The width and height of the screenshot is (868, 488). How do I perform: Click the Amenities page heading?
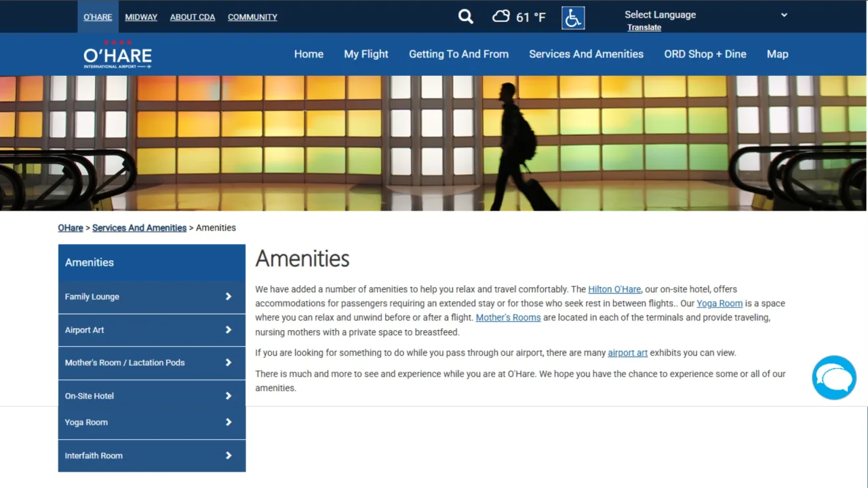[x=302, y=259]
